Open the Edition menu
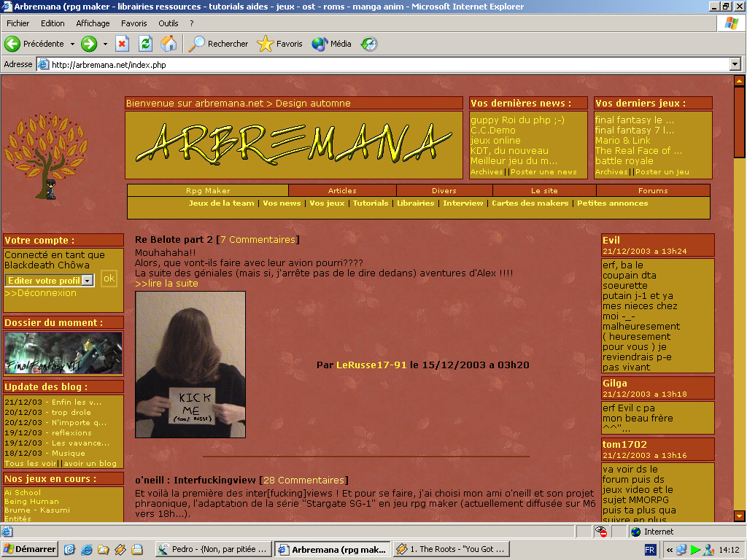 [53, 23]
